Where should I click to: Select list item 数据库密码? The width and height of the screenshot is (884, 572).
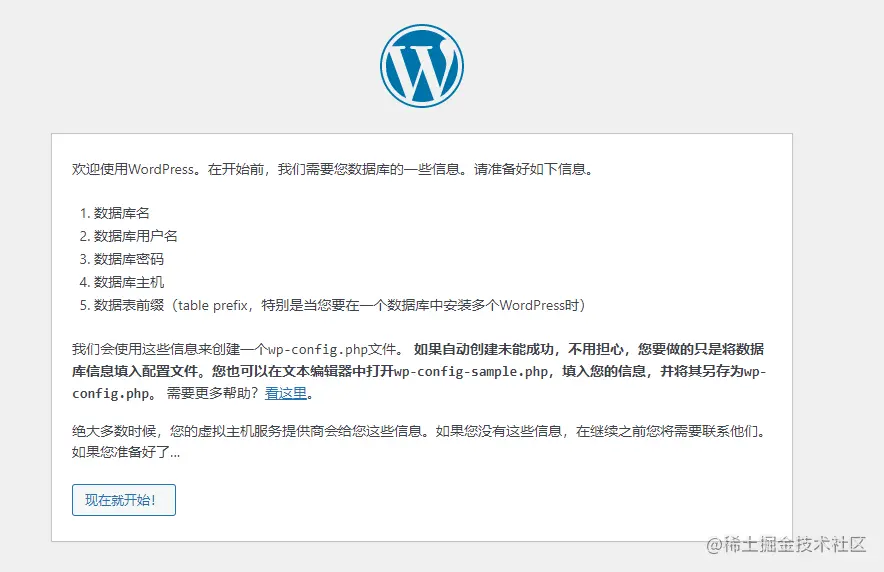click(x=129, y=259)
